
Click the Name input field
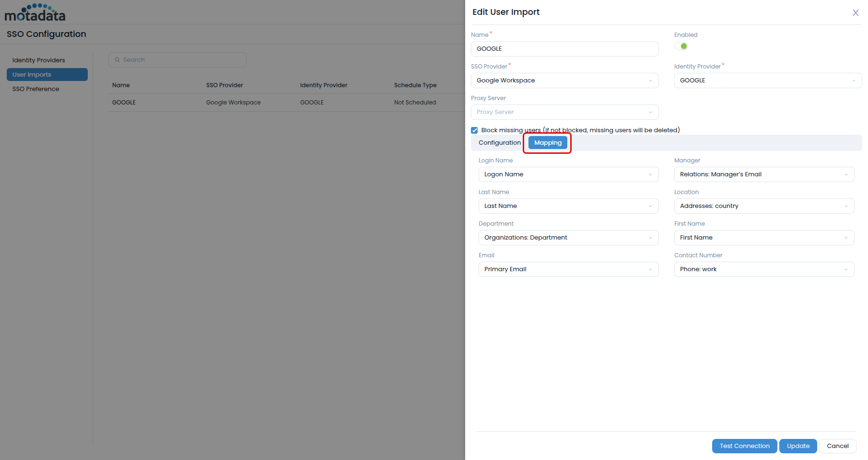(x=564, y=49)
